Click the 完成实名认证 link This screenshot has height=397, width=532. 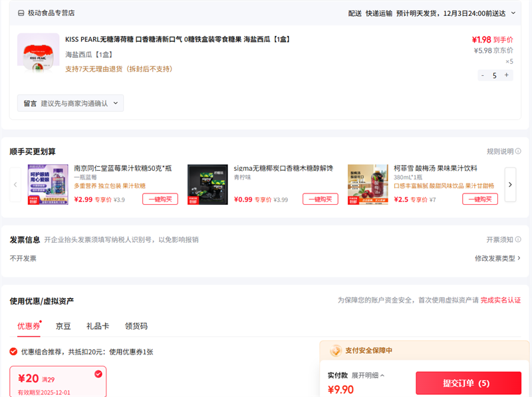pyautogui.click(x=500, y=301)
